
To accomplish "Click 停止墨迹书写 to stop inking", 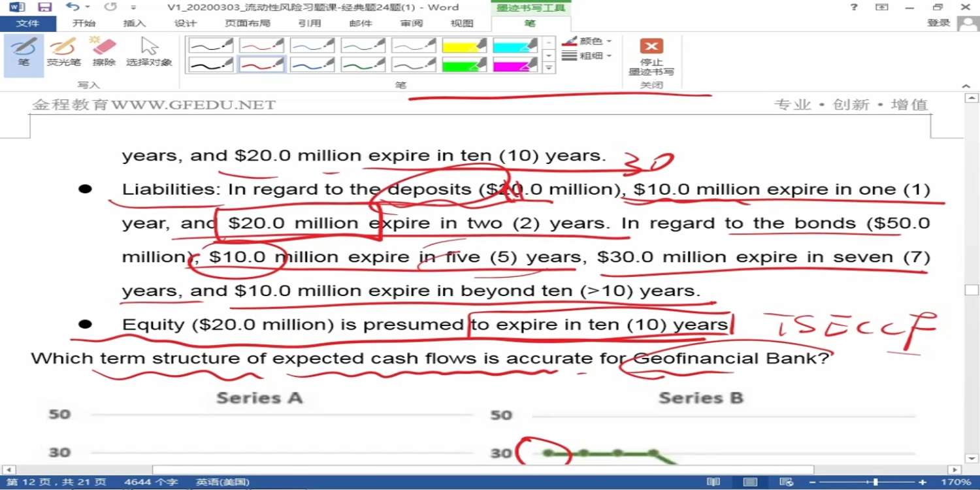I will 651,56.
